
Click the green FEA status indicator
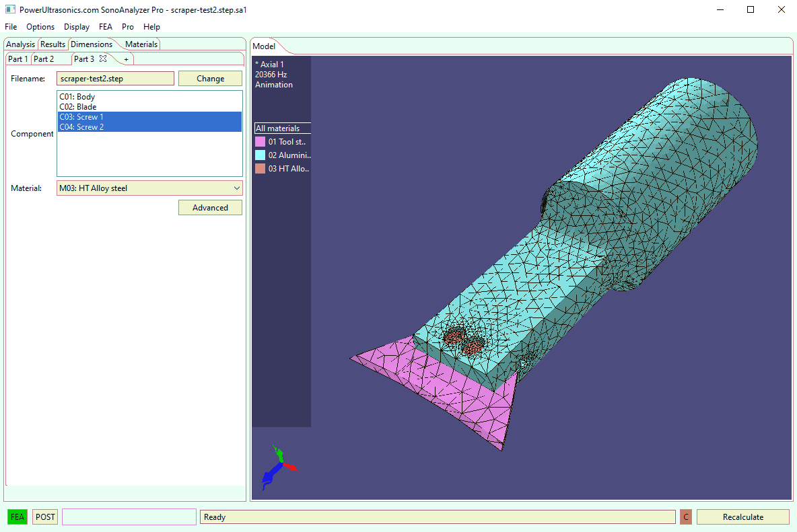tap(18, 517)
